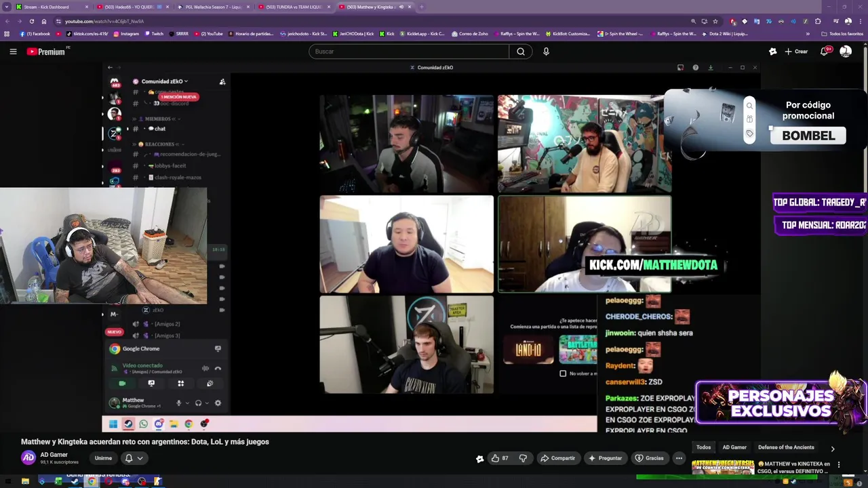
Task: Open more actions ellipsis below video
Action: pos(679,458)
